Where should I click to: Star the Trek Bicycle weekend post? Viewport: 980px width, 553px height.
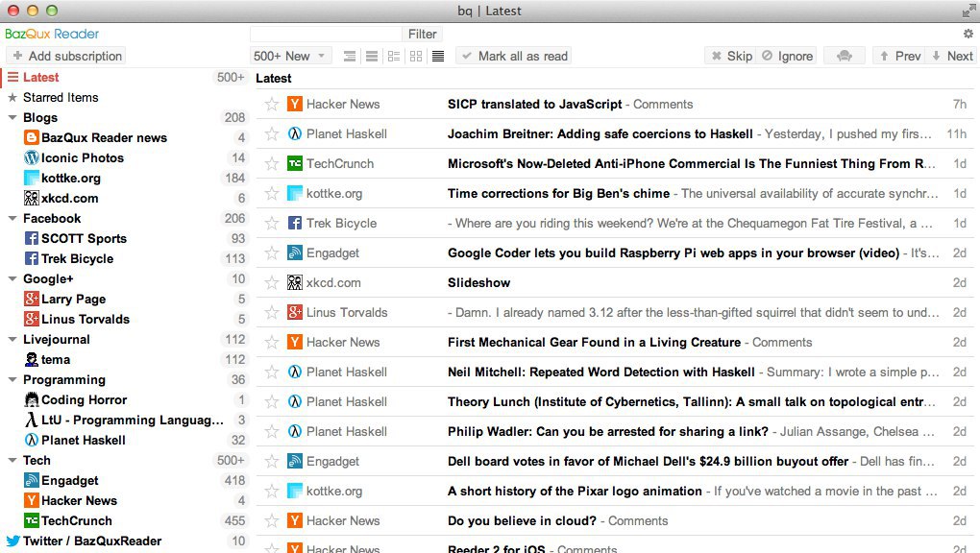(x=271, y=223)
